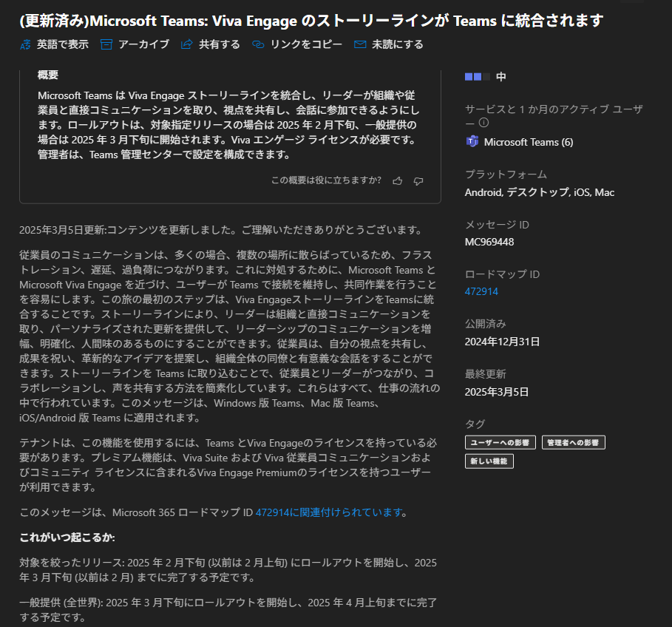Click the 最終更新 label
672x627 pixels.
(x=486, y=374)
